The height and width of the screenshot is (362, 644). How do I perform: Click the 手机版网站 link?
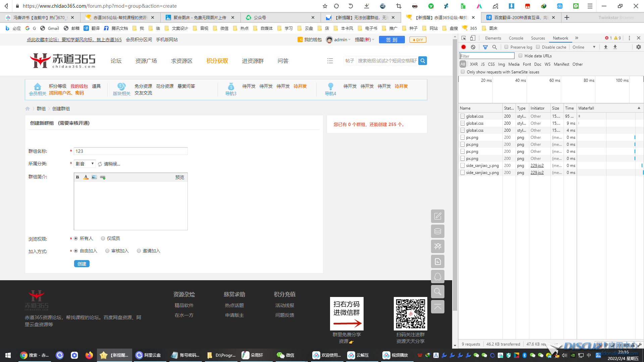[167, 40]
